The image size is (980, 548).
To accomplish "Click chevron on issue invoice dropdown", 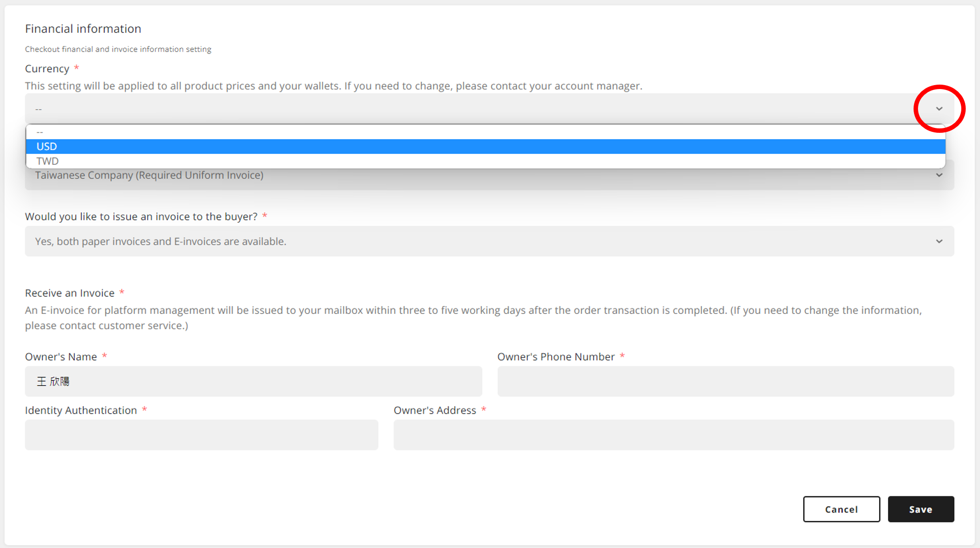I will coord(939,242).
